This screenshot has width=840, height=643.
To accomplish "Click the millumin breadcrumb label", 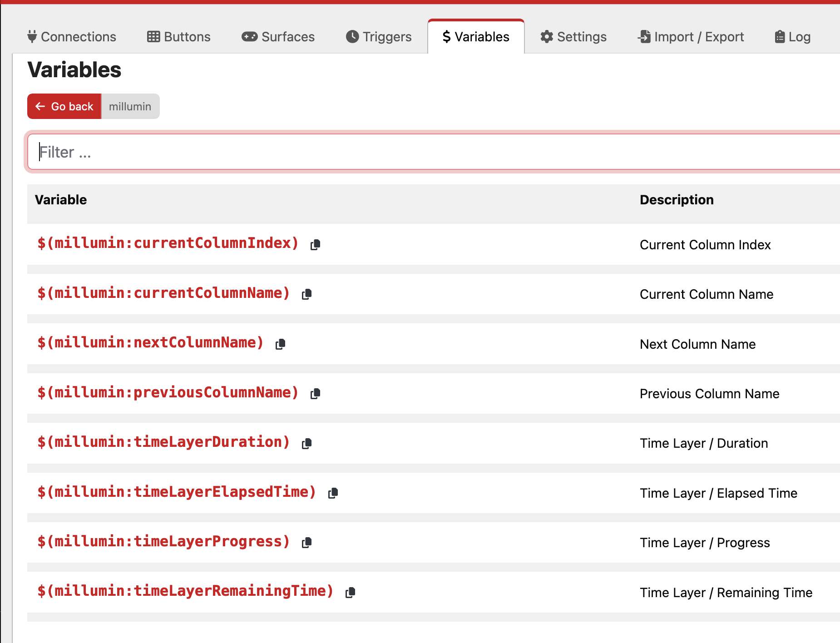I will [130, 106].
